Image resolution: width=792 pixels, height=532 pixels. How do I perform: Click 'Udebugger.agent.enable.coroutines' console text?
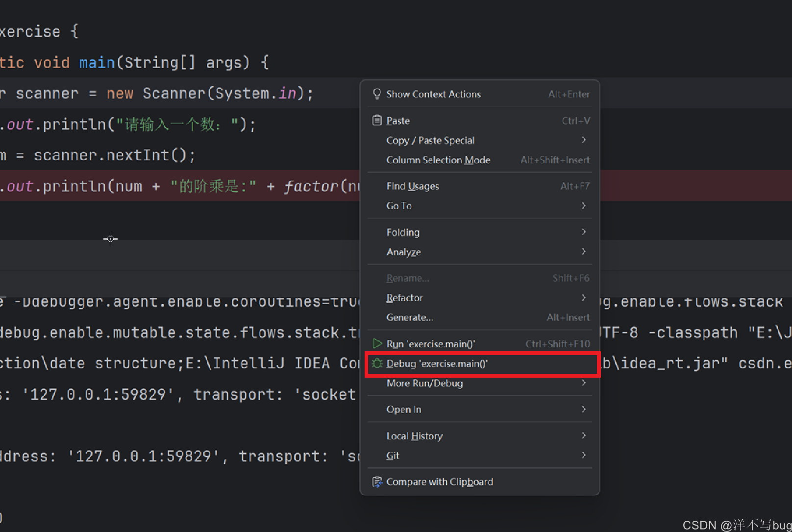[x=172, y=302]
